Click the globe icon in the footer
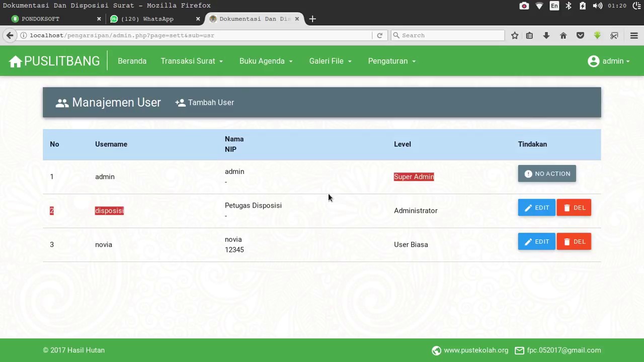644x362 pixels. (x=436, y=350)
